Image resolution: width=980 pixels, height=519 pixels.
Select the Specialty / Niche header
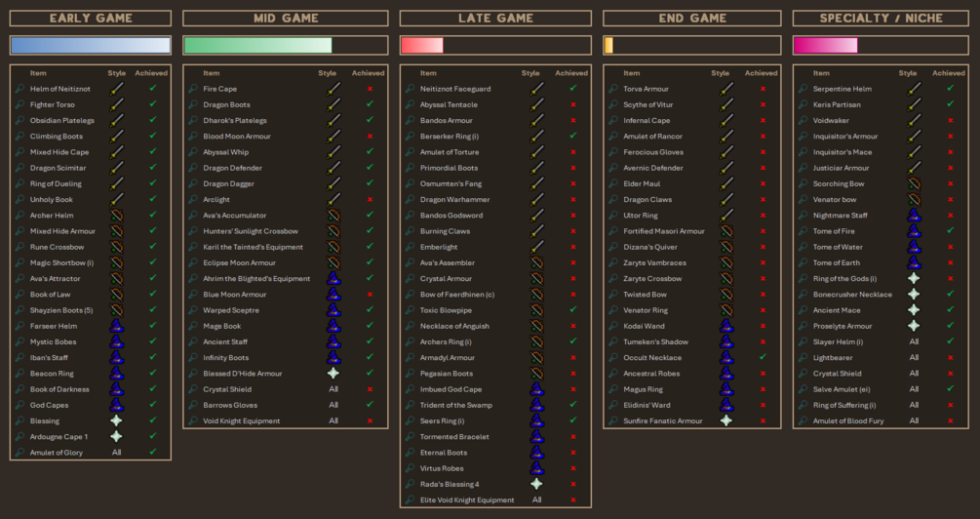pos(881,19)
